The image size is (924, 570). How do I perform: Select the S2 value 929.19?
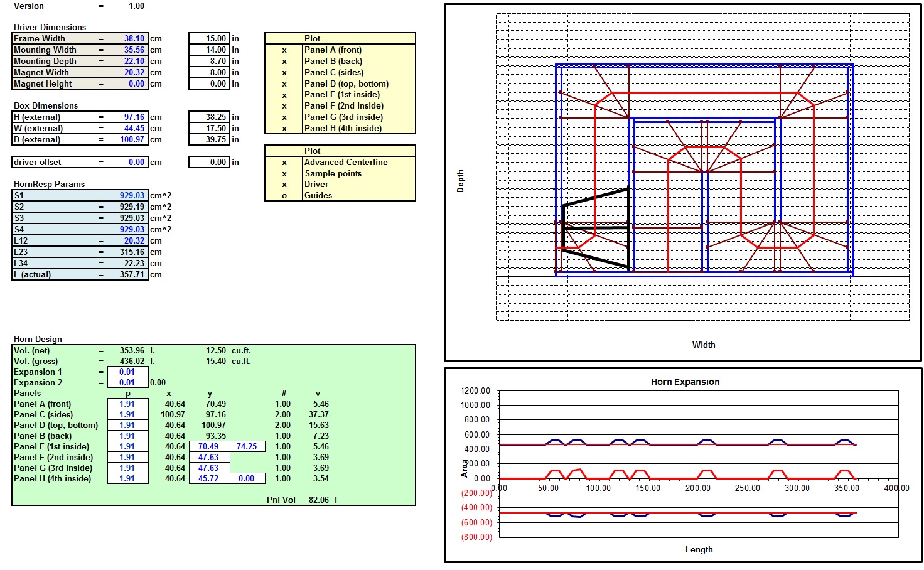[x=128, y=207]
